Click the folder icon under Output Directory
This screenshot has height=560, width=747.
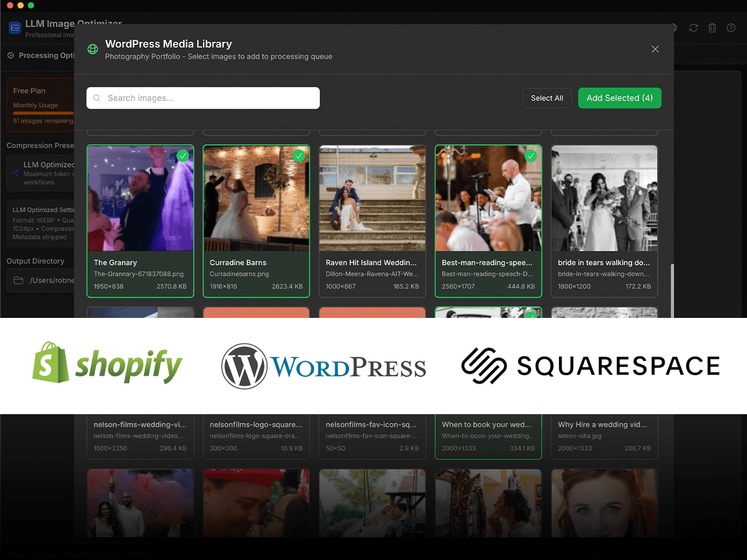pyautogui.click(x=19, y=281)
